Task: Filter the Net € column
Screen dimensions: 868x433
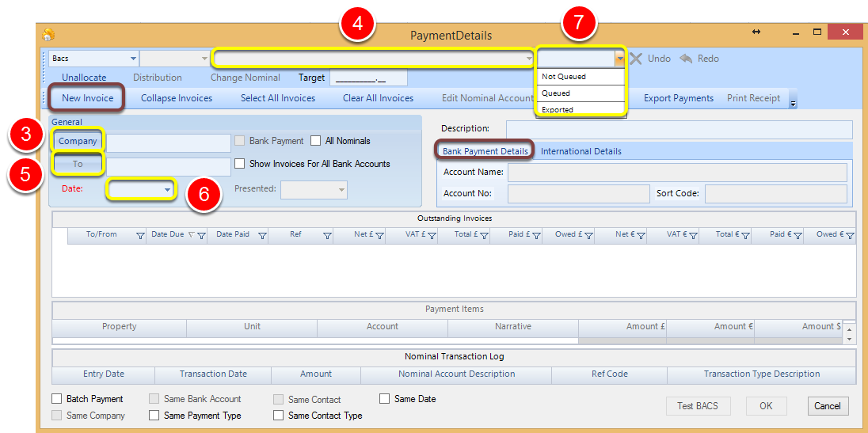Action: 641,236
